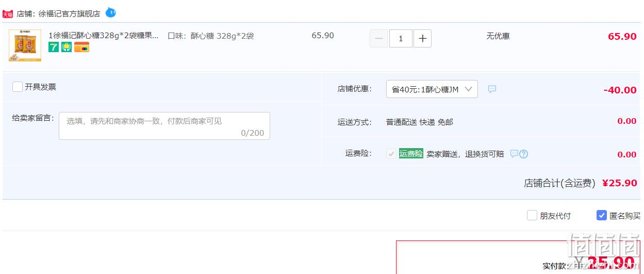Viewport: 644px width, 274px height.
Task: Click the 普通配送 快递 免邮 shipping text
Action: click(420, 122)
